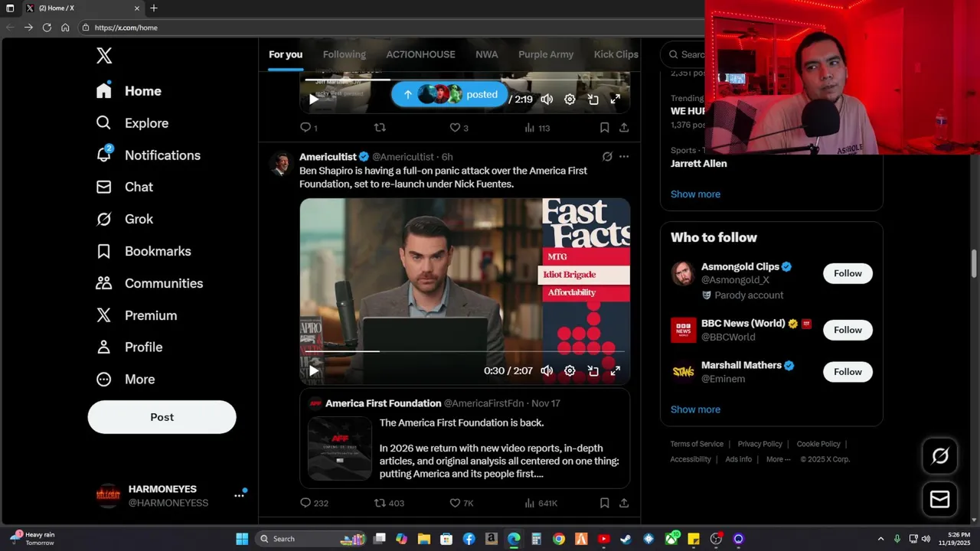980x551 pixels.
Task: Switch to the Following tab
Action: (x=344, y=54)
